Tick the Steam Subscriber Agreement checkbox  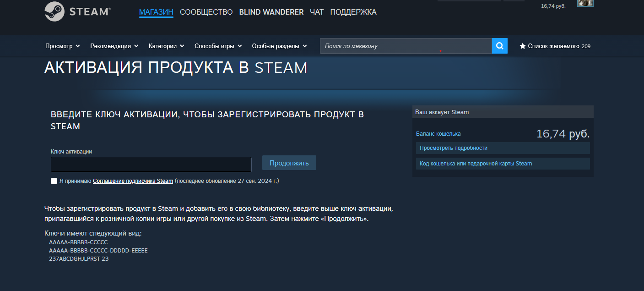point(54,181)
